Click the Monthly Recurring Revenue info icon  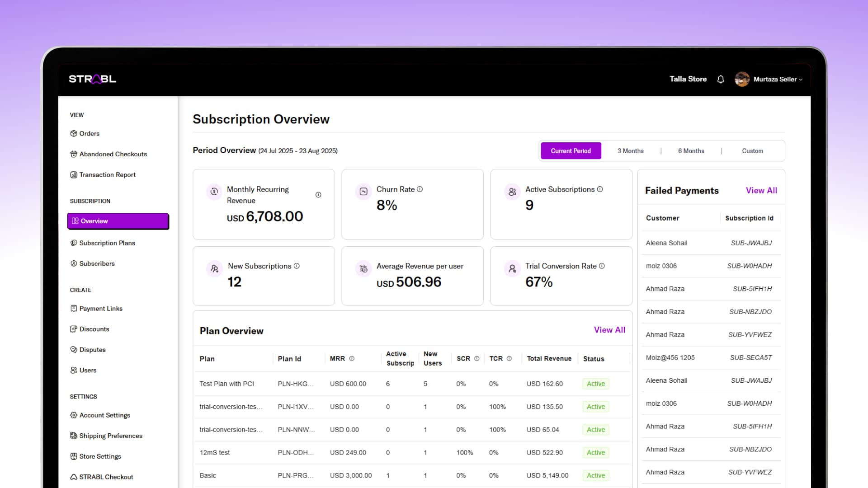[x=318, y=195]
